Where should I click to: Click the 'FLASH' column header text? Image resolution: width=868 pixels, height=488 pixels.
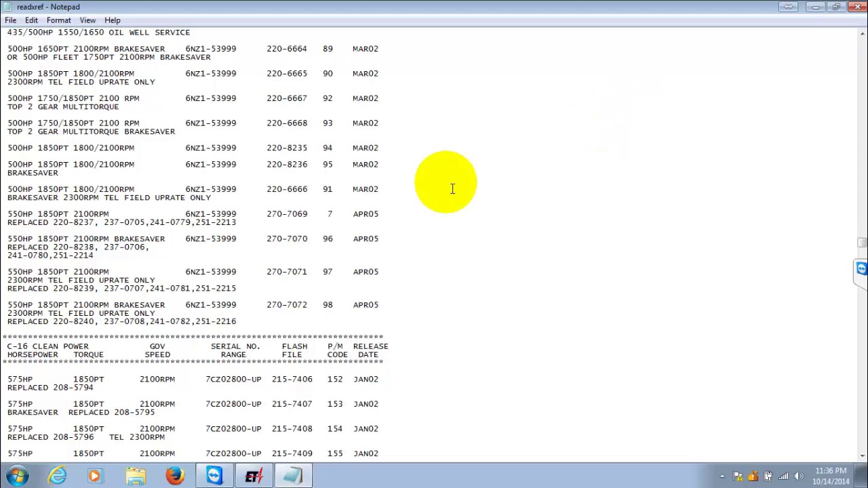[x=294, y=346]
